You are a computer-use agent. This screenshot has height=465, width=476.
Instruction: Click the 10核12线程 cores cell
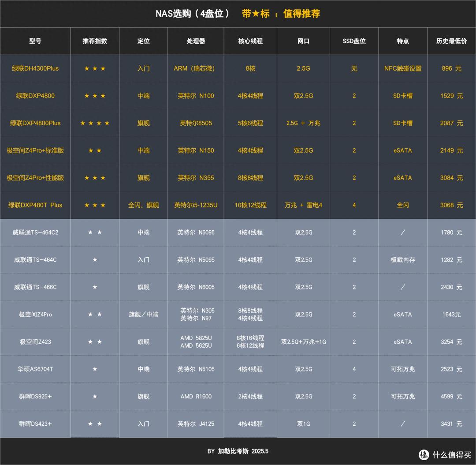pyautogui.click(x=250, y=205)
